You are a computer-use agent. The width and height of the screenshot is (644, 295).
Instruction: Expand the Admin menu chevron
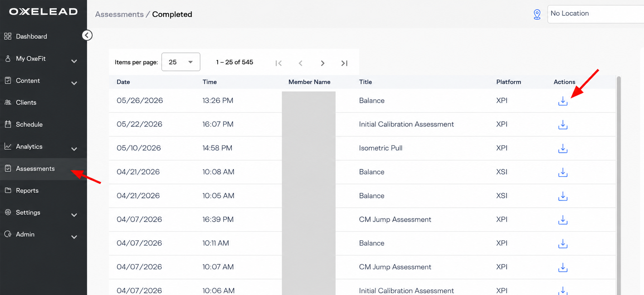point(74,237)
